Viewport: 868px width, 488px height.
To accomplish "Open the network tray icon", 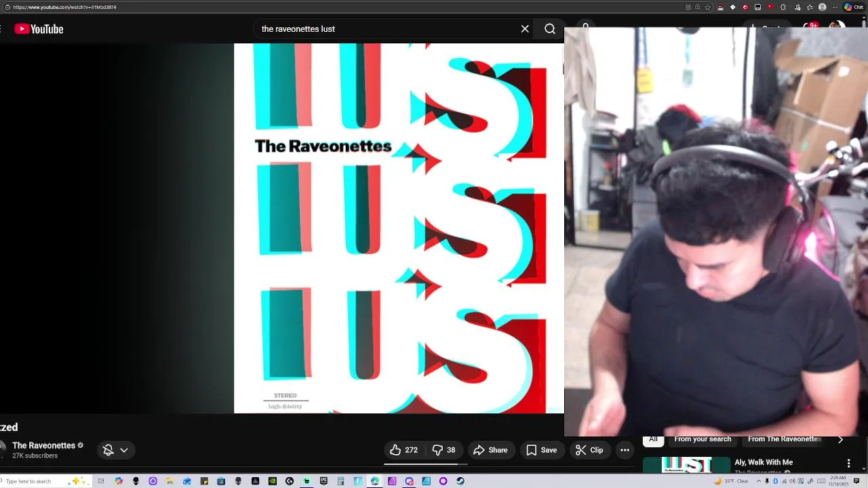I will (784, 481).
